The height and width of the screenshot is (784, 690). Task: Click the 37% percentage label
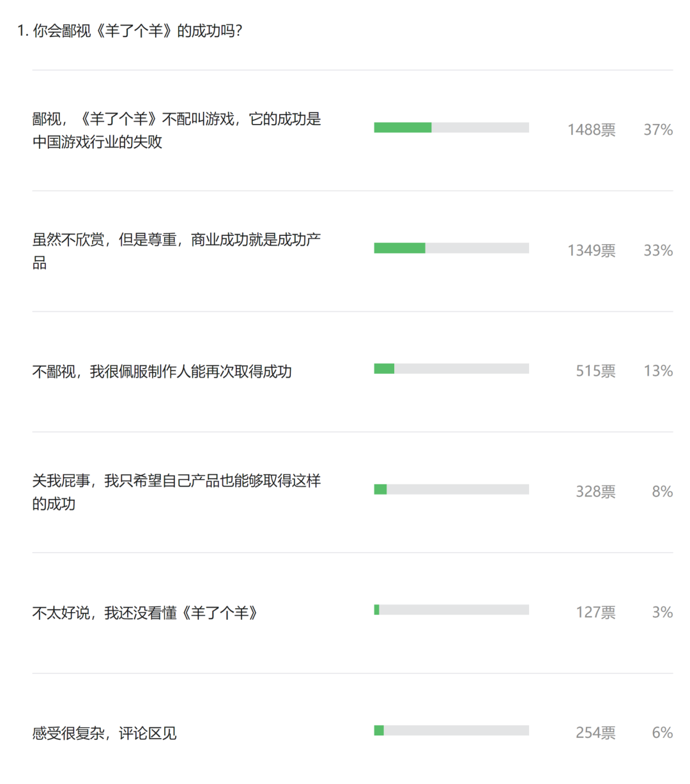pyautogui.click(x=658, y=130)
